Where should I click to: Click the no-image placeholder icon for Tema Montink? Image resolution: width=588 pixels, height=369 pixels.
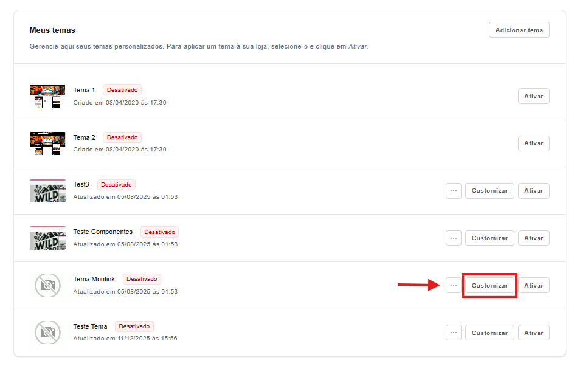click(47, 285)
